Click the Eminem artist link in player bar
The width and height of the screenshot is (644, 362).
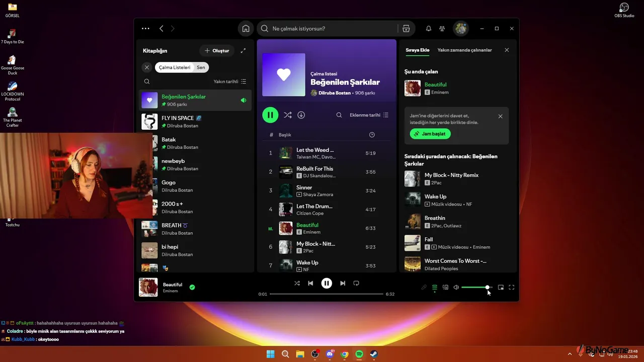[170, 291]
